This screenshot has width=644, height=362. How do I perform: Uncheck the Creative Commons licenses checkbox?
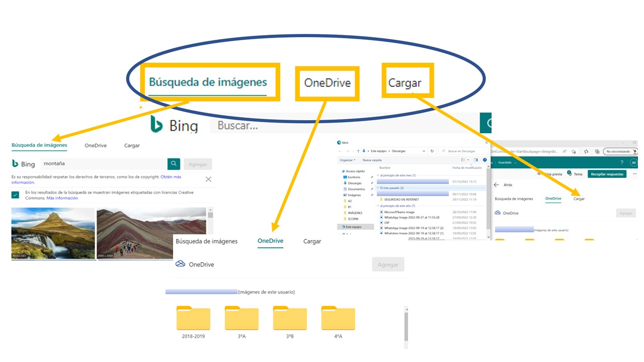coord(16,195)
